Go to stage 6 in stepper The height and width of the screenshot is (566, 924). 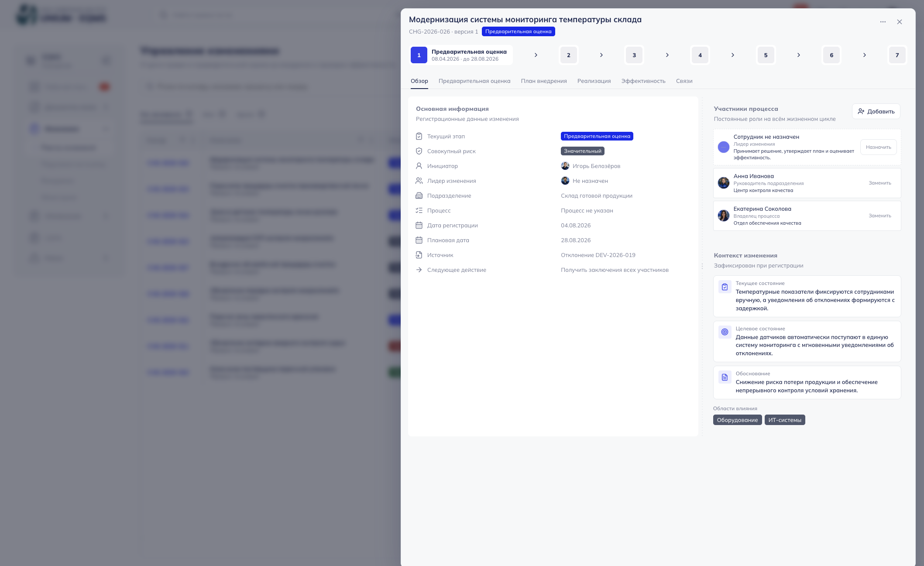[831, 55]
